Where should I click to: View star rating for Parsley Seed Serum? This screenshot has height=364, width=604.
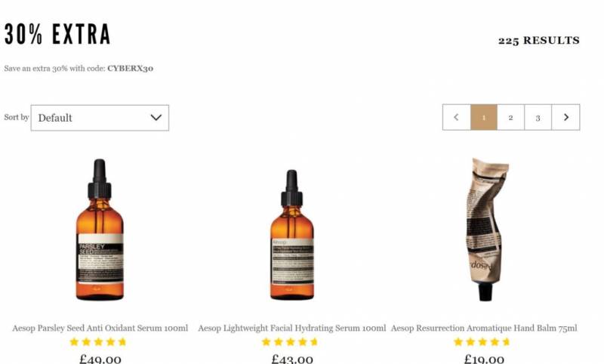(x=98, y=342)
